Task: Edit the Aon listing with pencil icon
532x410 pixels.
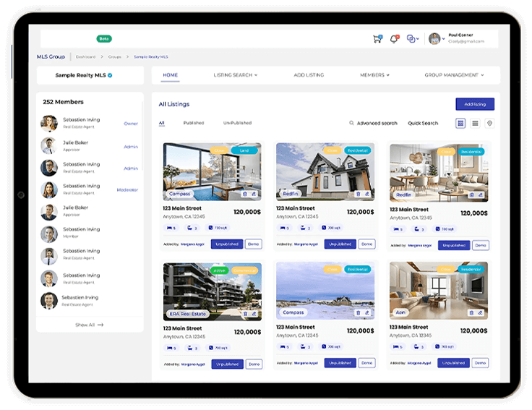Action: 481,312
